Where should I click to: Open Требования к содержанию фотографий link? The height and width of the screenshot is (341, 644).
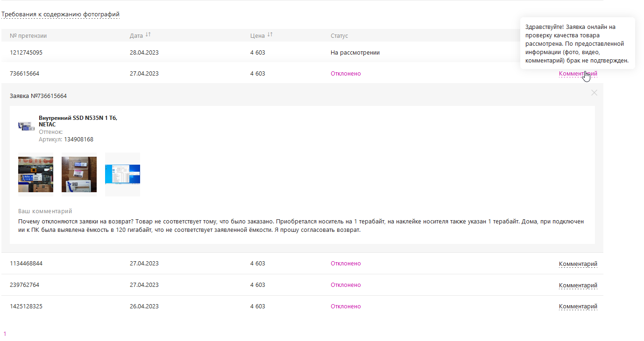point(60,14)
